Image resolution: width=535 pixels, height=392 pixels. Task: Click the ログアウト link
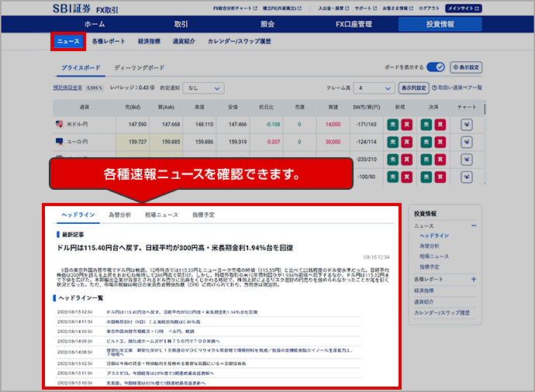point(429,9)
